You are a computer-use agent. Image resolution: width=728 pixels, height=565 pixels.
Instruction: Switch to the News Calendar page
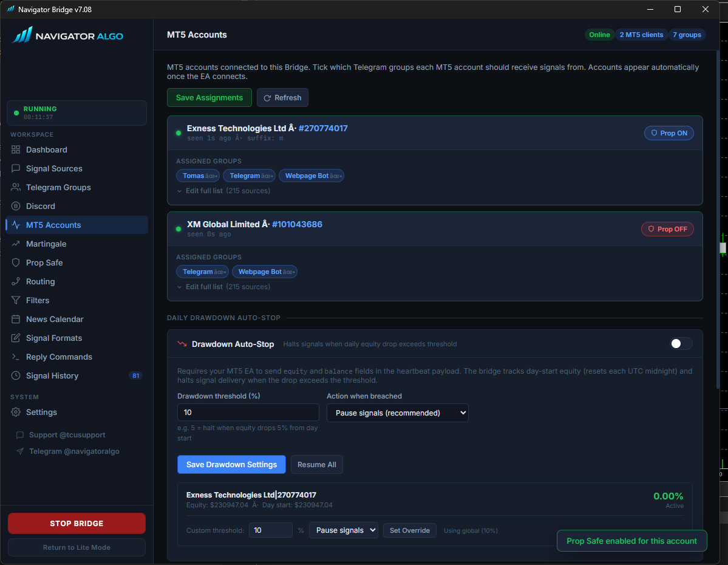77,319
